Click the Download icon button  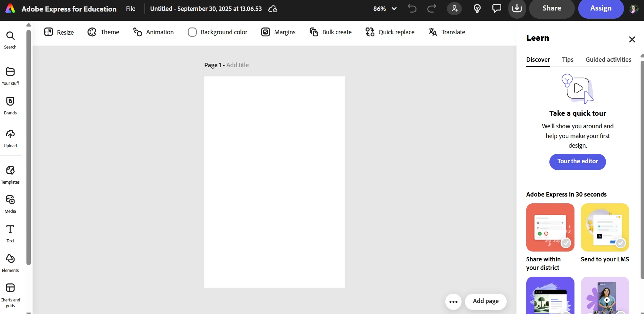click(x=517, y=8)
